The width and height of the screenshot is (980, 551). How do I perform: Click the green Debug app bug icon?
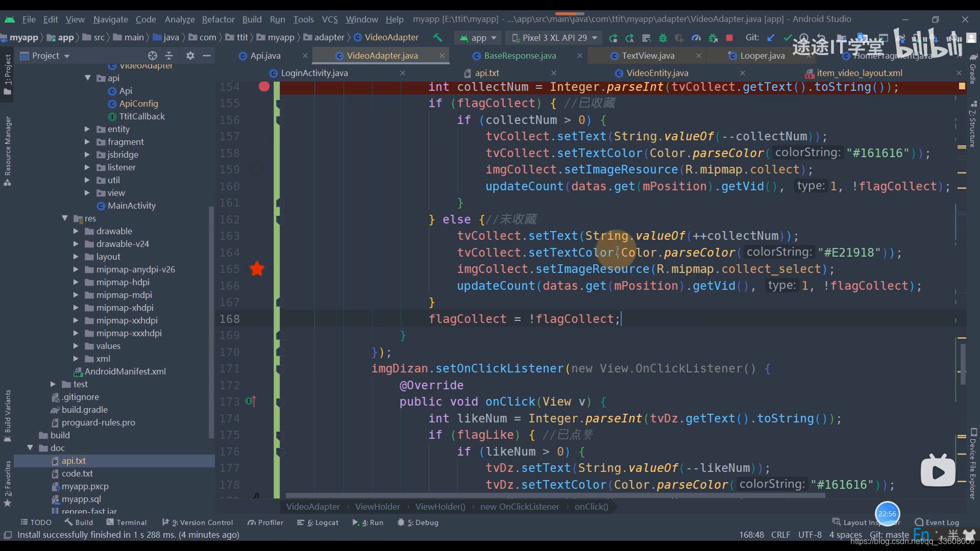663,38
